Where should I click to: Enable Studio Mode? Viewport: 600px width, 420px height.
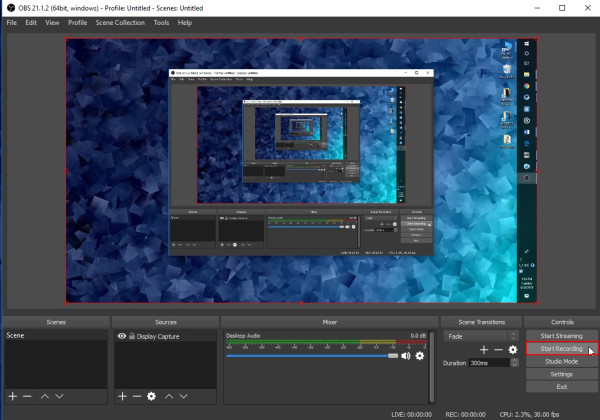(x=561, y=361)
